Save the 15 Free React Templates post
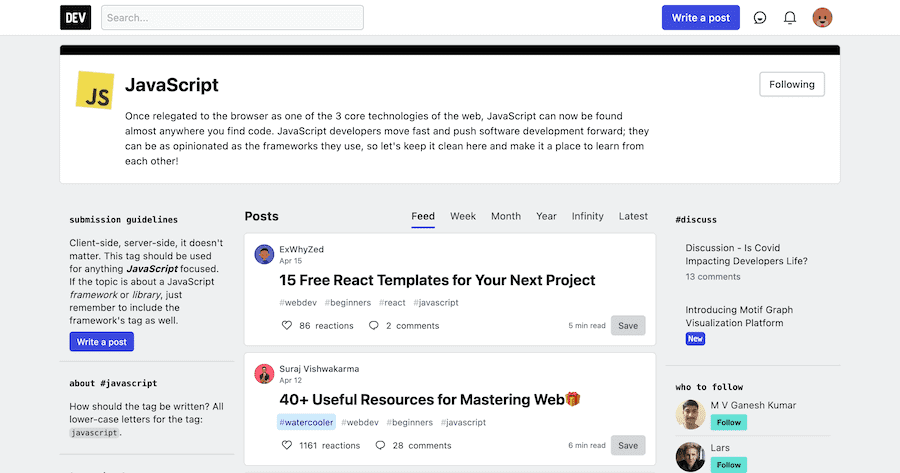 coord(627,325)
